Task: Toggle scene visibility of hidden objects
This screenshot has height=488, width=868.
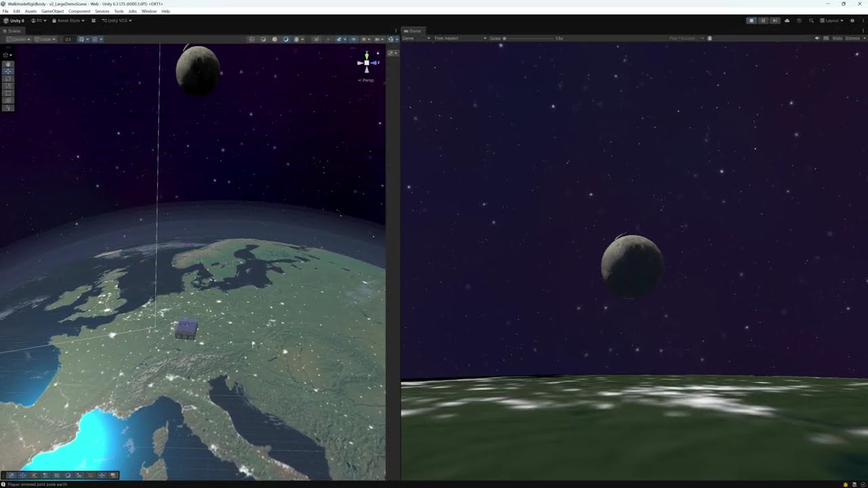Action: coord(354,39)
